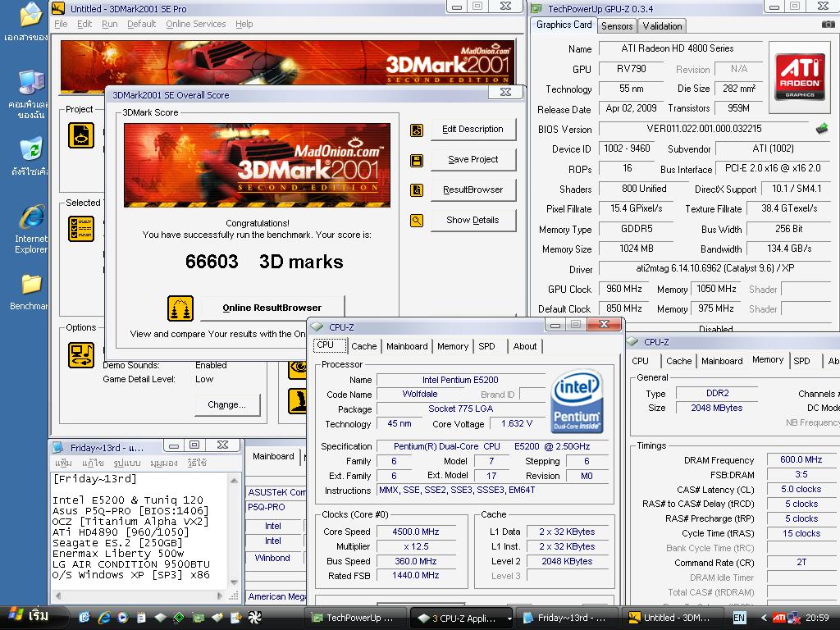Viewport: 840px width, 630px height.
Task: Click the fan icon in quick launch
Action: (x=254, y=617)
